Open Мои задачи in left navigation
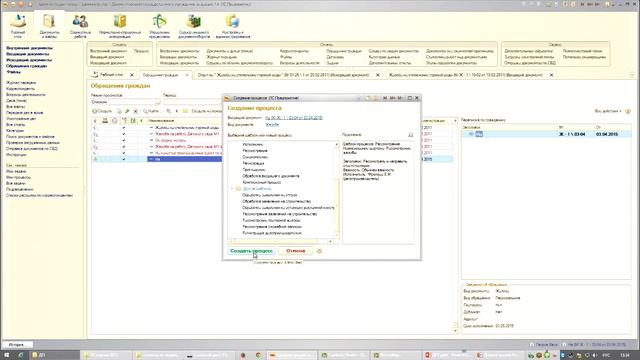The image size is (640, 360). (16, 171)
